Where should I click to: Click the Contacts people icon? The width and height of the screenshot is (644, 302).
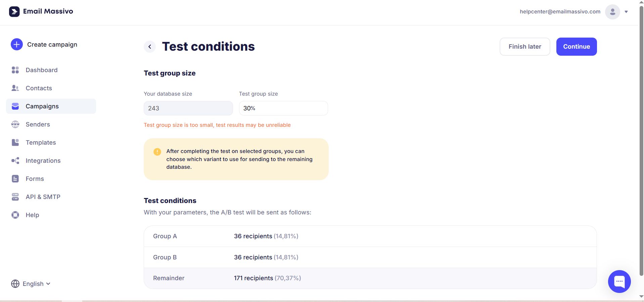tap(15, 88)
